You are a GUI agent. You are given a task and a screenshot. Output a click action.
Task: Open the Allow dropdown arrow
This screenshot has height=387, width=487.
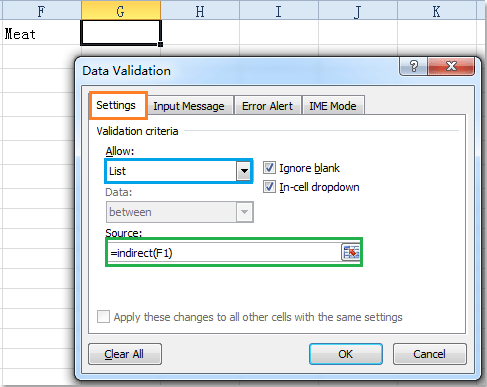(244, 171)
